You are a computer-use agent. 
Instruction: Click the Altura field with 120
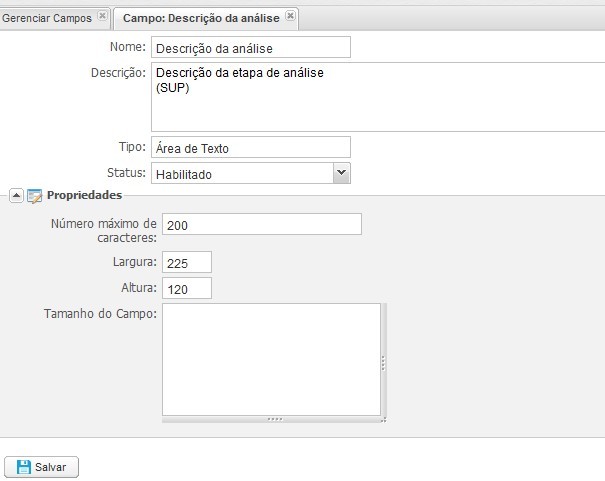coord(187,288)
